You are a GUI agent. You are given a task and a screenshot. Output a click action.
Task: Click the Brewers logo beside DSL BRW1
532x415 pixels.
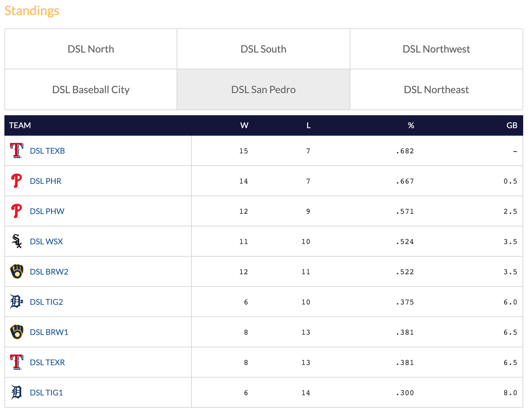tap(17, 332)
